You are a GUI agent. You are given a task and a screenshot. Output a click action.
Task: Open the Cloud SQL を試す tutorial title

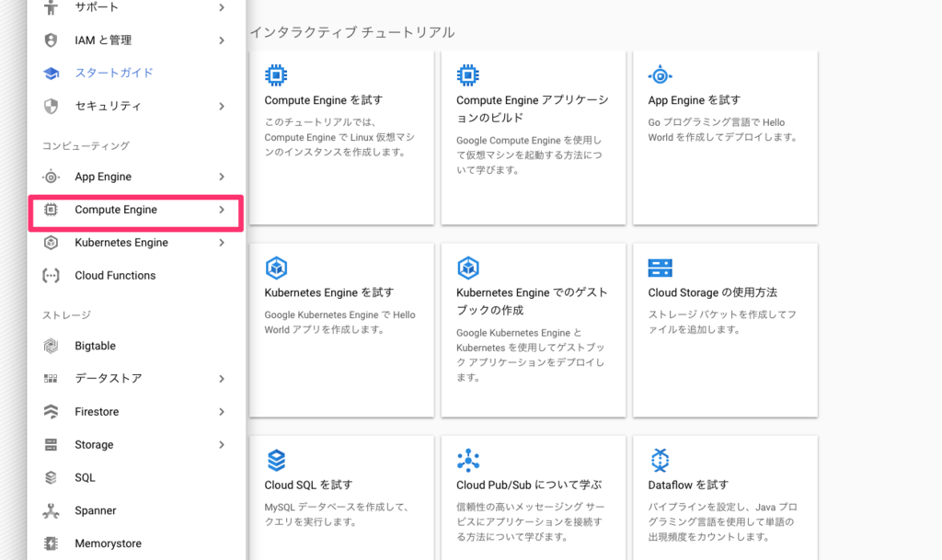tap(308, 485)
